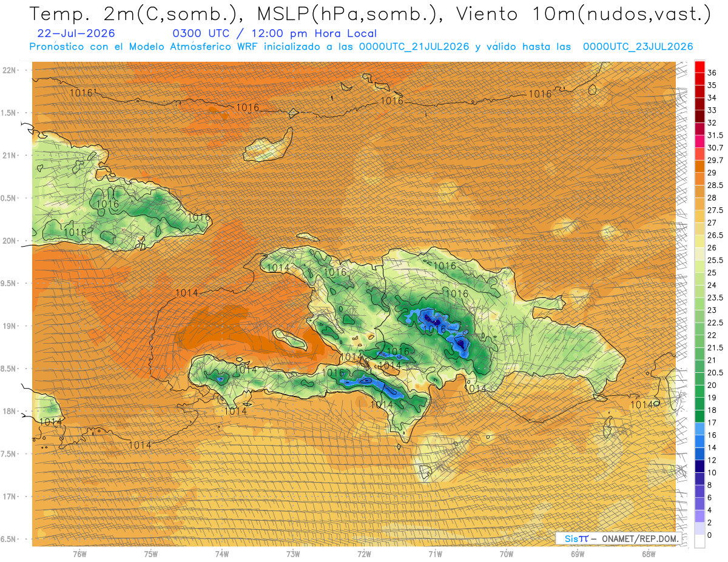The height and width of the screenshot is (562, 728).
Task: Click the longitude axis label '75W'
Action: point(151,554)
